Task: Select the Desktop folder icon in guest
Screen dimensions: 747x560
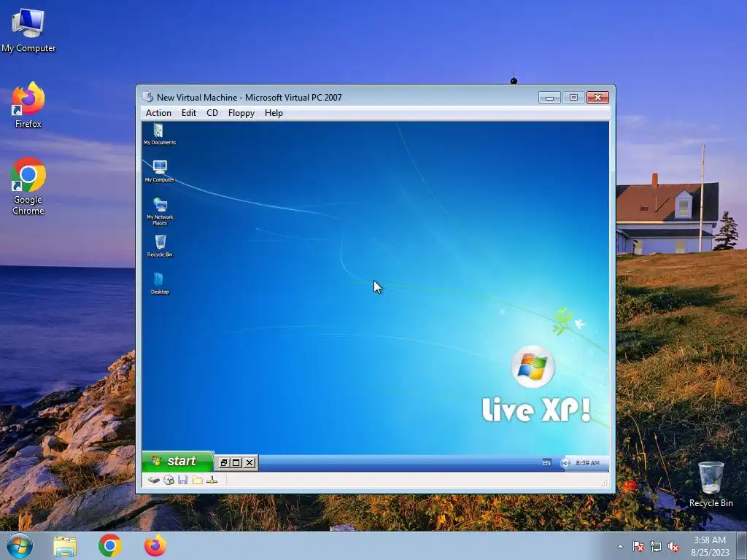Action: click(x=160, y=284)
